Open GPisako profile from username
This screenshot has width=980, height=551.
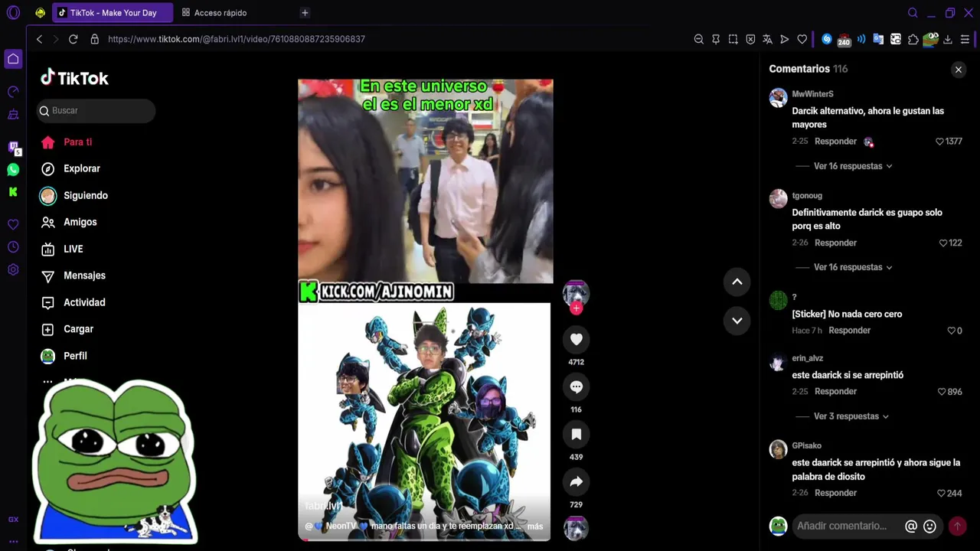click(x=806, y=446)
